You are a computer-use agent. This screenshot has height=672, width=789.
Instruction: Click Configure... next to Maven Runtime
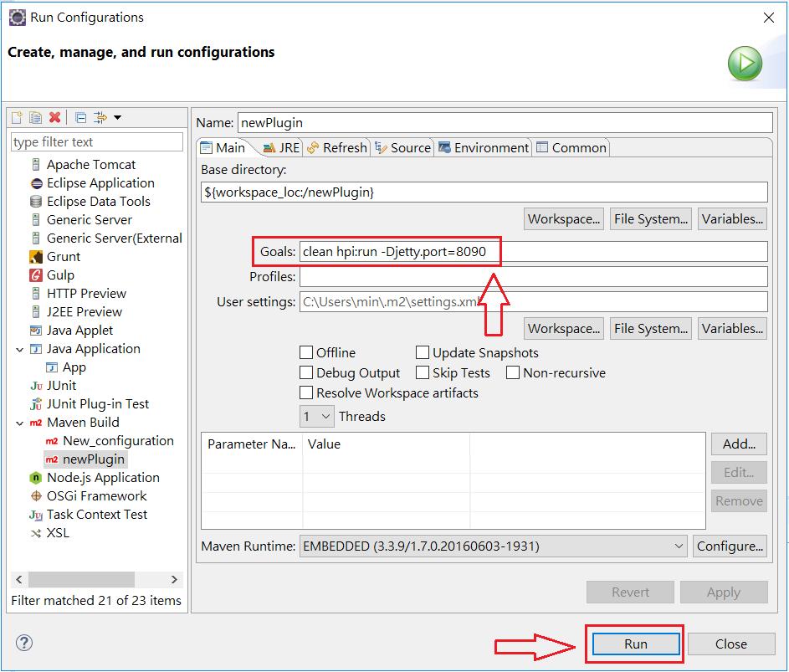pos(730,546)
